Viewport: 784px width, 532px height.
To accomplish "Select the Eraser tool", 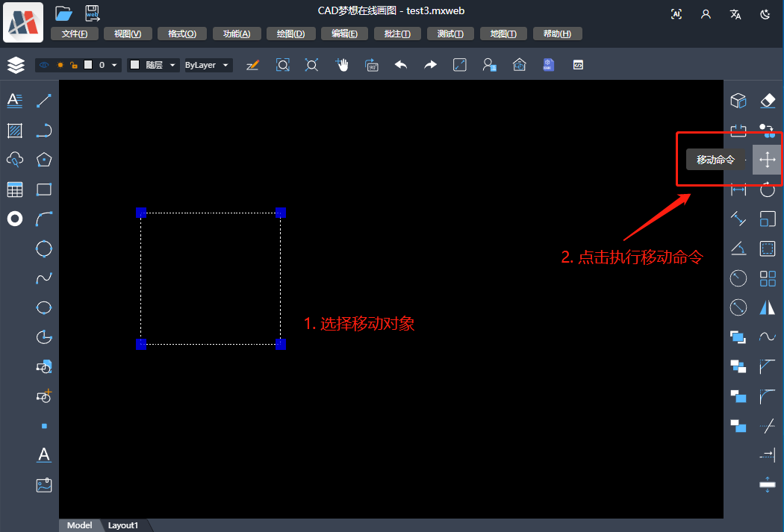I will coord(767,100).
